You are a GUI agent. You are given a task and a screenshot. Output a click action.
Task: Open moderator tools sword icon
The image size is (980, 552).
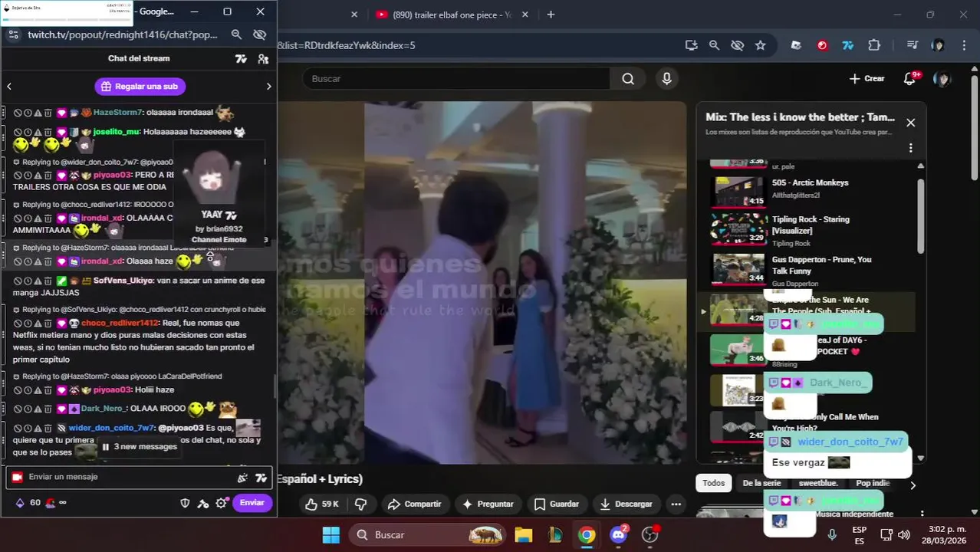[x=203, y=503]
